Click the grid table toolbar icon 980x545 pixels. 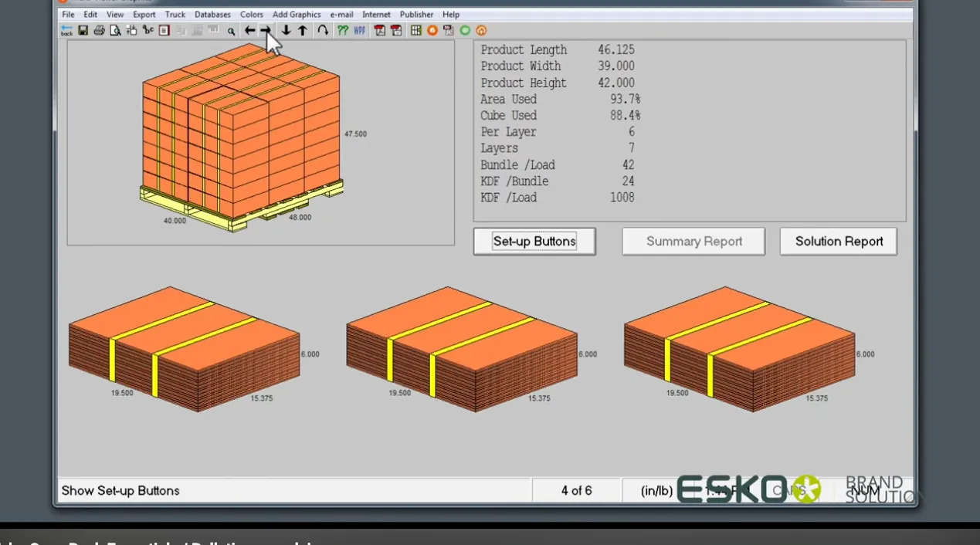pyautogui.click(x=416, y=31)
